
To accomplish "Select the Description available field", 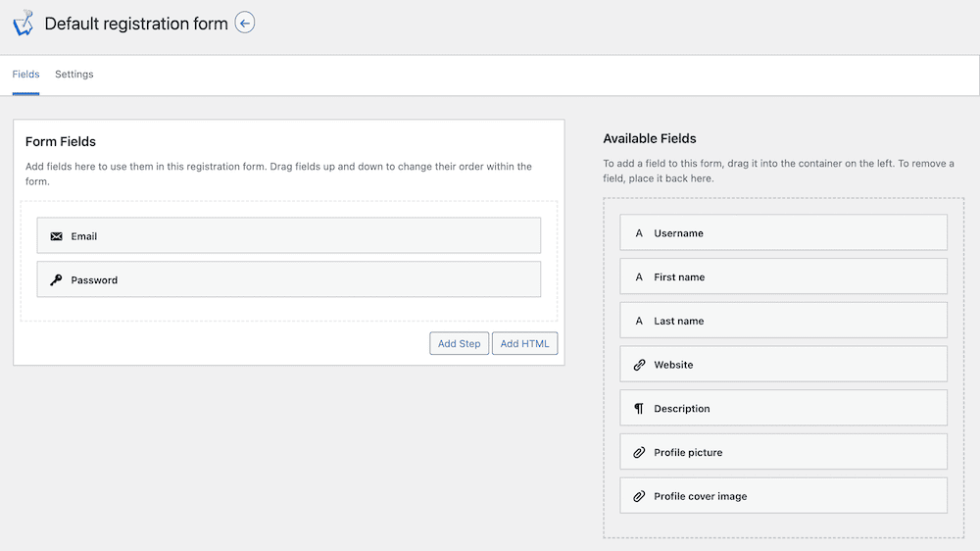I will tap(783, 408).
